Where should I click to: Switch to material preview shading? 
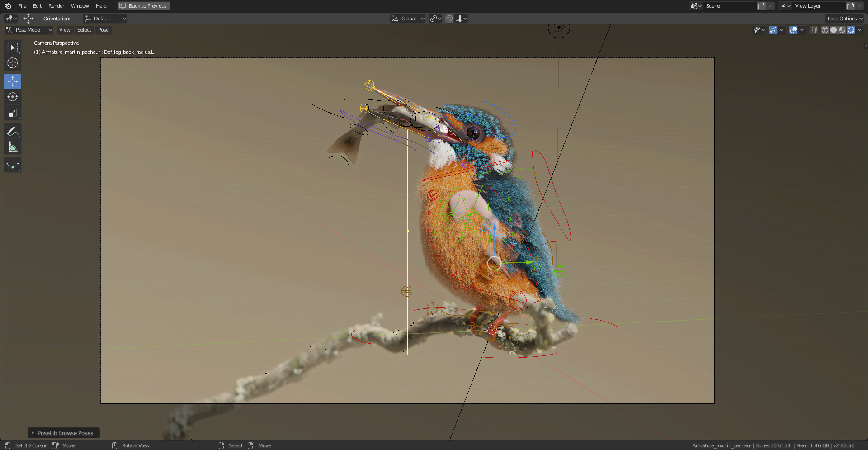tap(842, 30)
